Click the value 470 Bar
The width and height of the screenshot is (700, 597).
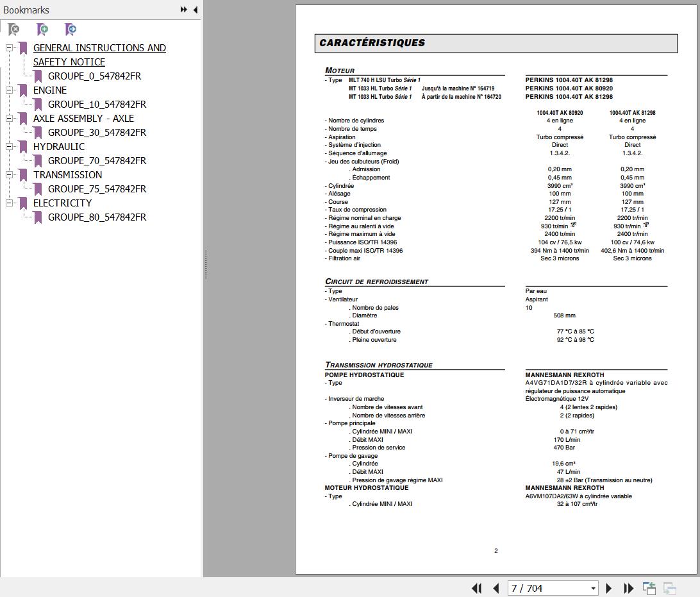coord(564,448)
